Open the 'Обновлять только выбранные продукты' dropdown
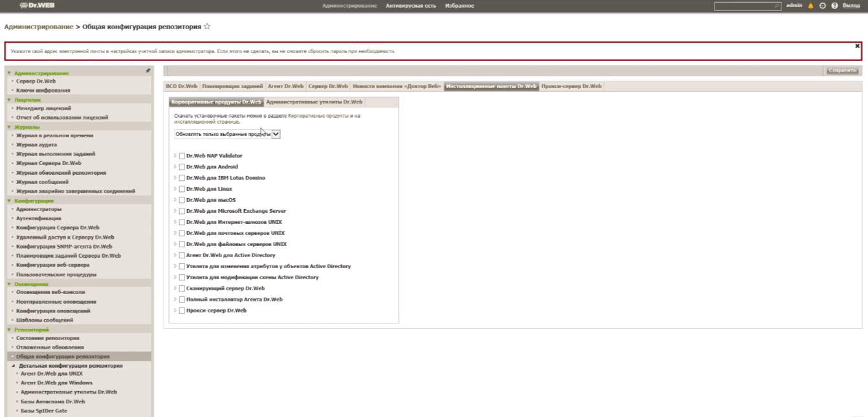Image resolution: width=868 pixels, height=417 pixels. [x=227, y=134]
